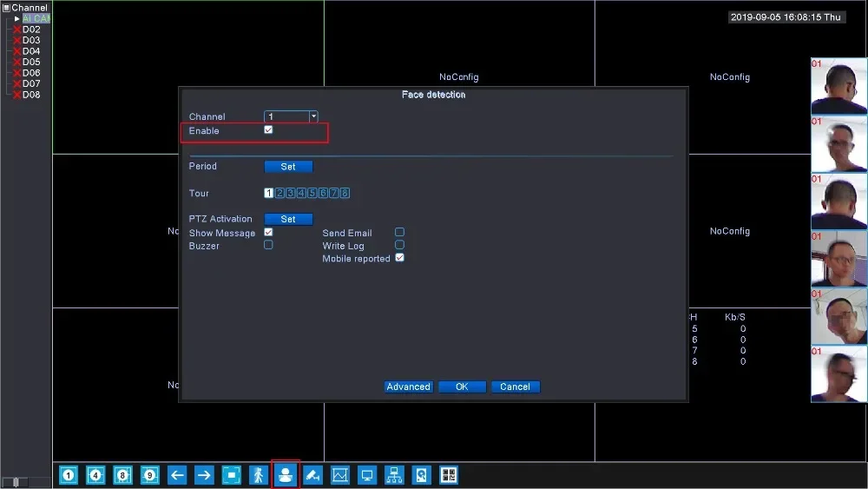
Task: Collapse the Channel tree root
Action: [7, 8]
